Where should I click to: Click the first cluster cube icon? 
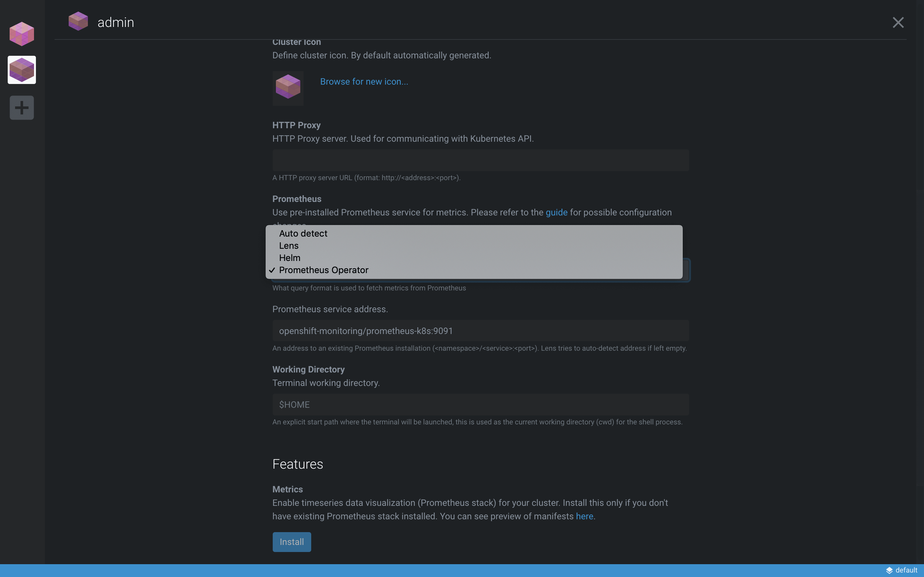click(21, 33)
